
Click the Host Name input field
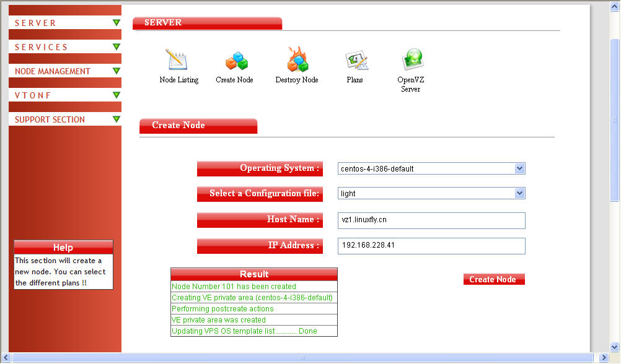click(x=431, y=220)
